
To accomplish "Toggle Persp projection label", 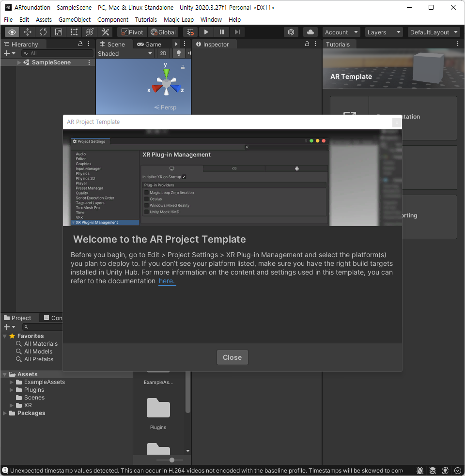I will [165, 107].
